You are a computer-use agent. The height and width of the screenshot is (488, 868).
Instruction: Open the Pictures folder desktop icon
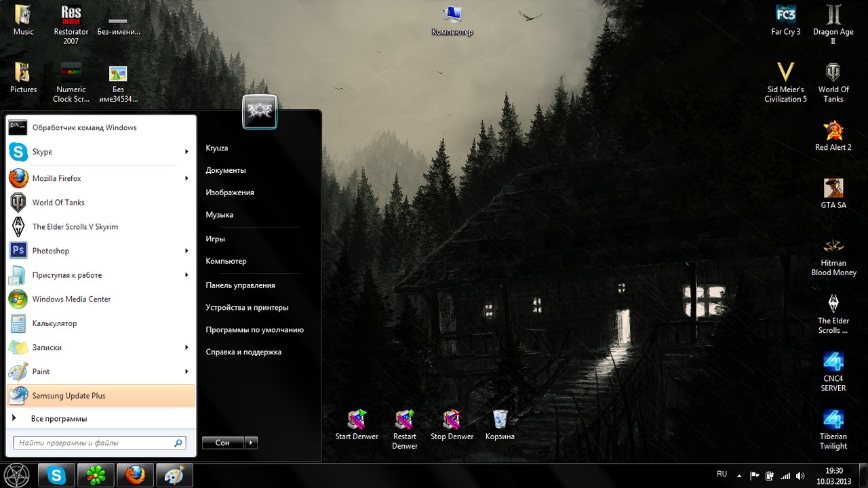click(x=23, y=78)
